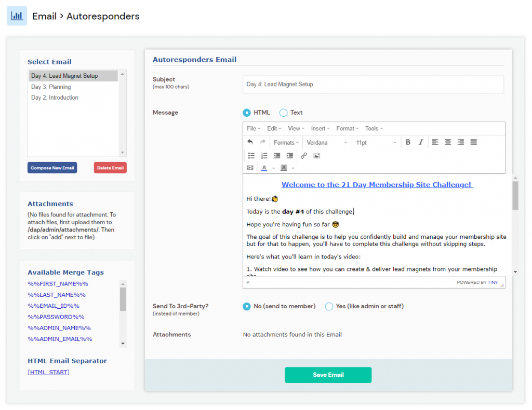Click the increase indent icon
Screen dimensions: 532x410
pos(290,155)
